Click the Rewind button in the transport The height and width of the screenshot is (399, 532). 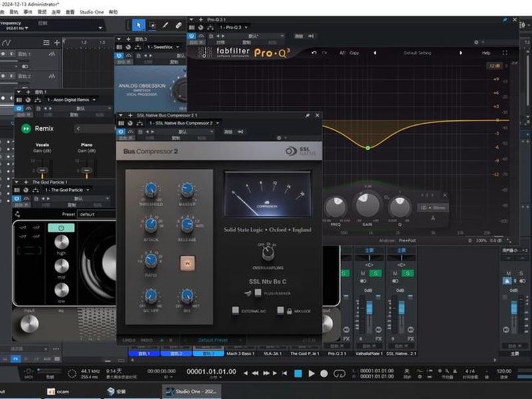255,373
